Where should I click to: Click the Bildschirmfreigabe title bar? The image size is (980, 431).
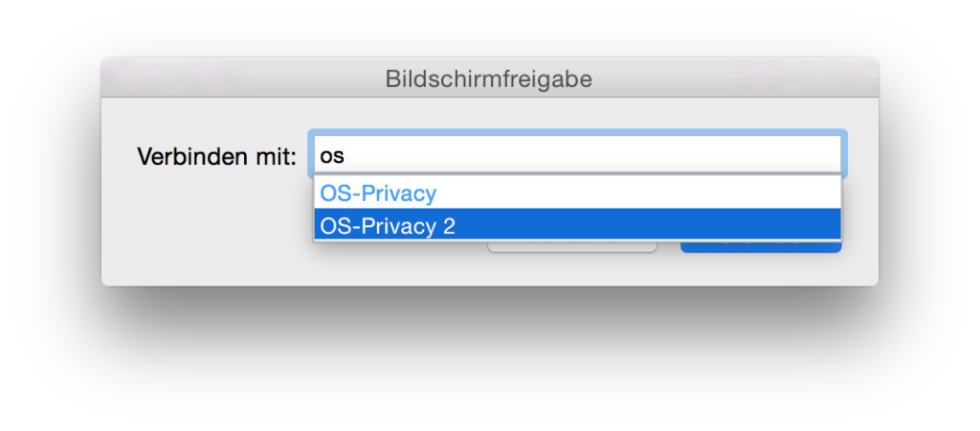click(489, 79)
